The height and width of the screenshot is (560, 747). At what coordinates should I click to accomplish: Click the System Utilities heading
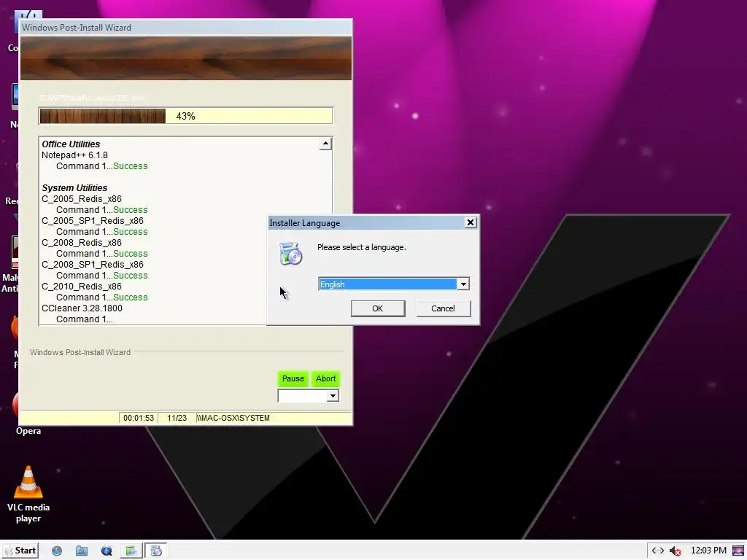[x=74, y=187]
